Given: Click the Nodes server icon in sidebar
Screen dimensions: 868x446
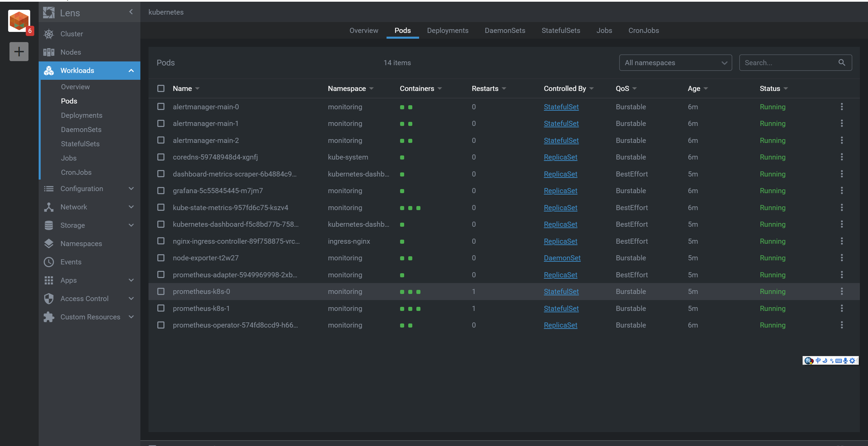Looking at the screenshot, I should tap(49, 52).
